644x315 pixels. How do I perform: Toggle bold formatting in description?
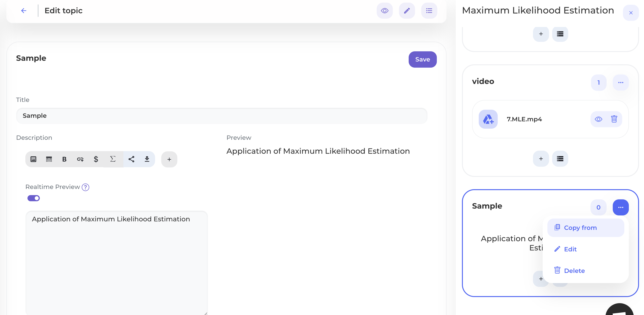[x=64, y=159]
